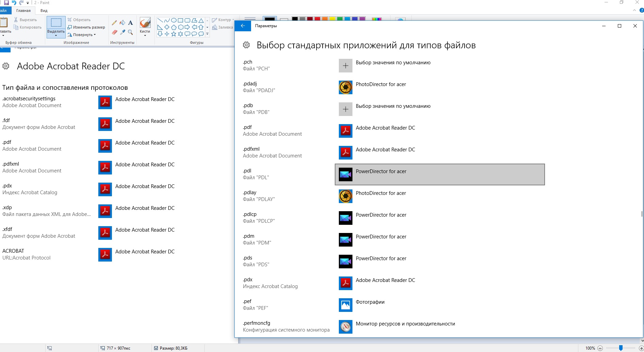Choose the Right arrow shape
Screen dimensions: 644x352
click(x=187, y=27)
